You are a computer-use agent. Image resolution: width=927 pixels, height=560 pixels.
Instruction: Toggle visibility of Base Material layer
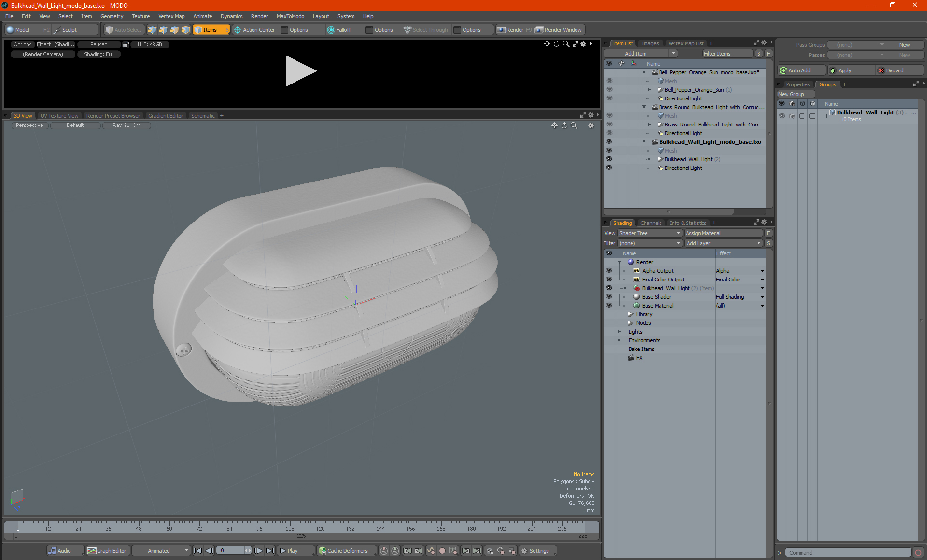pos(609,306)
